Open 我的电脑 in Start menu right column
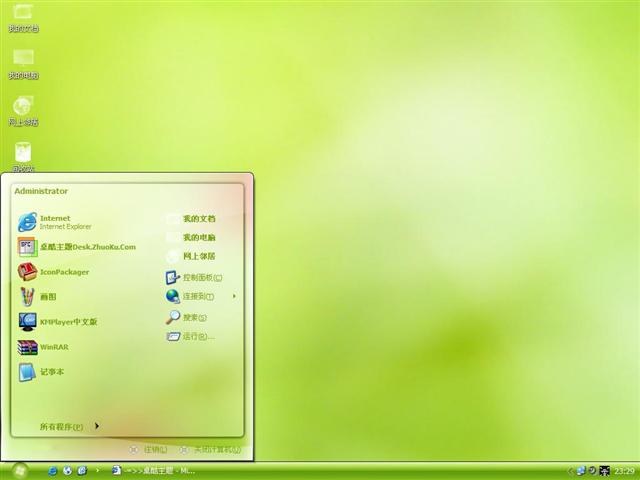Image resolution: width=640 pixels, height=480 pixels. 191,238
